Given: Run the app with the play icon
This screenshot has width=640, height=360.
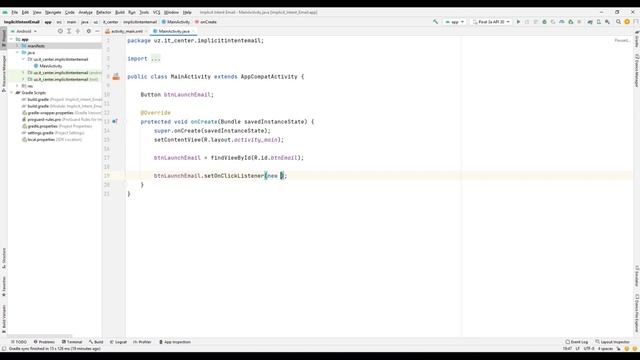Looking at the screenshot, I should [518, 22].
